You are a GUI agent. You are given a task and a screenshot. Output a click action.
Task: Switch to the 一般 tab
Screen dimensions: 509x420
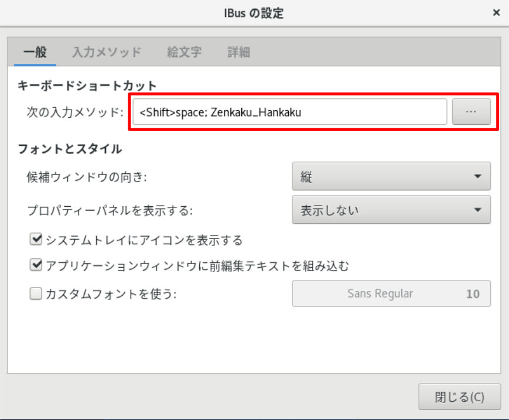(35, 52)
